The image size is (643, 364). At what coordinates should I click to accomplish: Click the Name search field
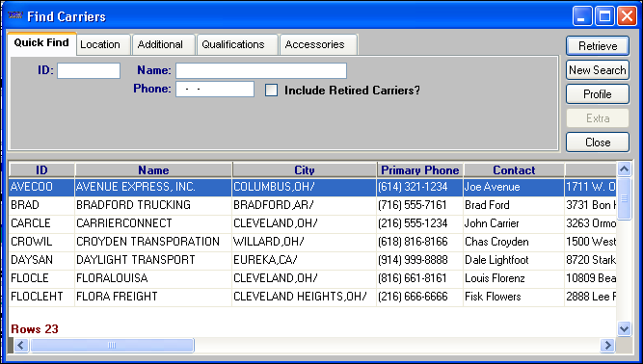coord(261,70)
